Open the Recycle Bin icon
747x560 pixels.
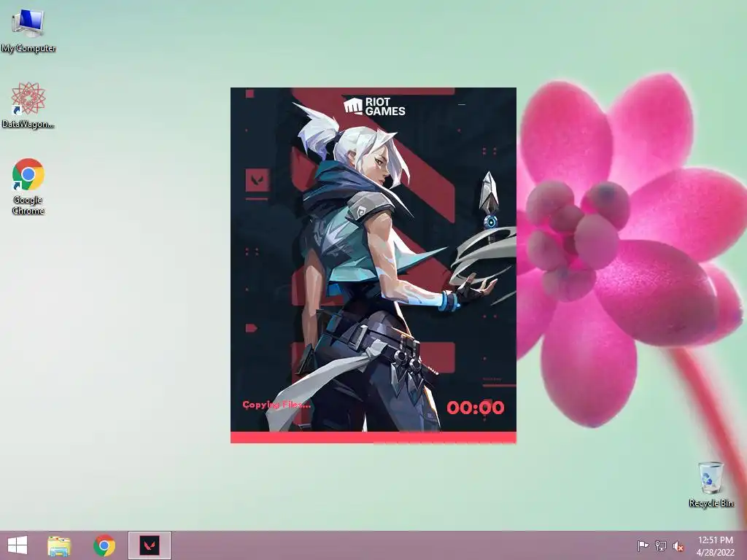click(711, 484)
